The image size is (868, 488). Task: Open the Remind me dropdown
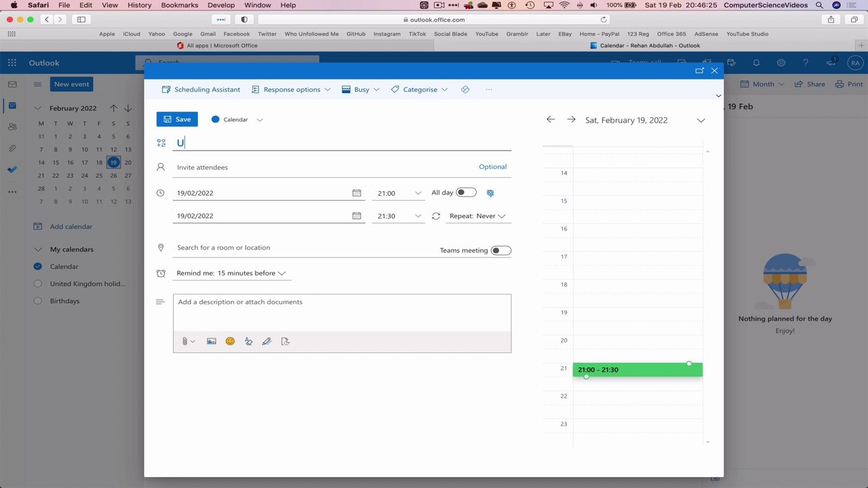[231, 273]
